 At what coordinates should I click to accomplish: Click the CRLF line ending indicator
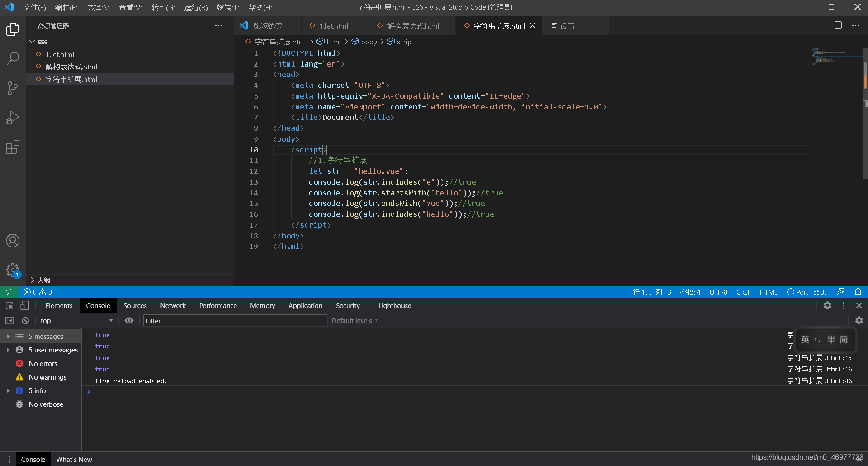click(744, 292)
